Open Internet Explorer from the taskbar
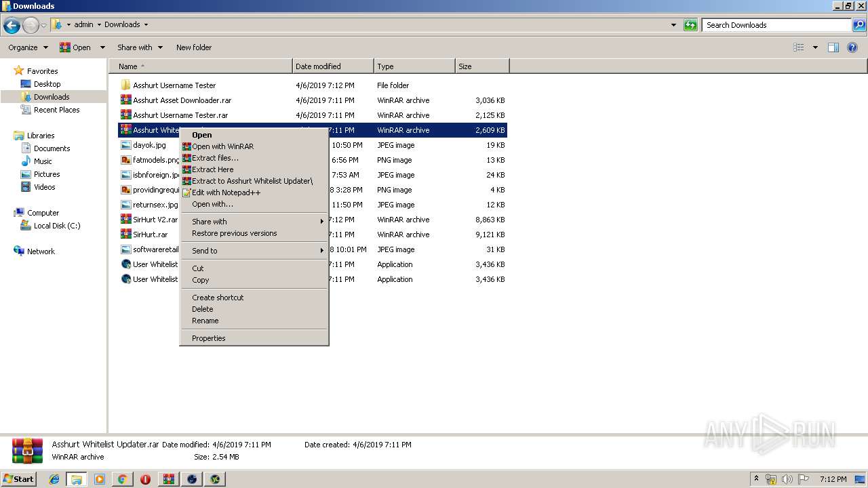 (x=55, y=479)
